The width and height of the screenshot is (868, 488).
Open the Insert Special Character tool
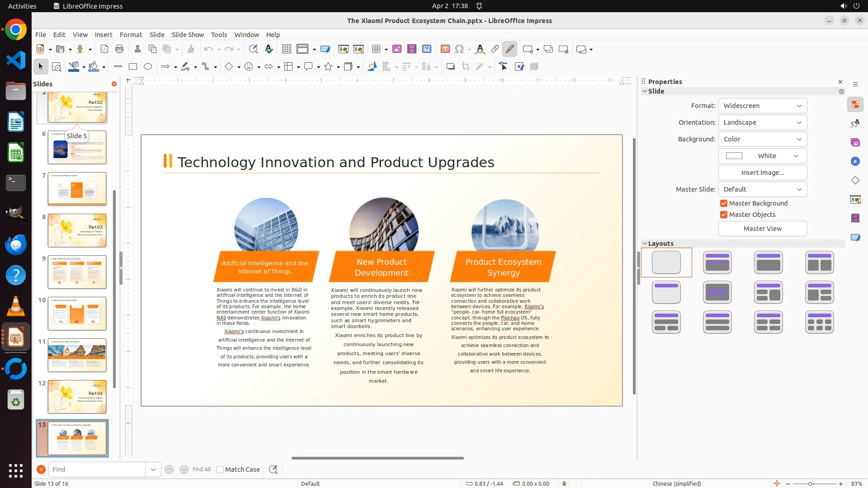(459, 49)
